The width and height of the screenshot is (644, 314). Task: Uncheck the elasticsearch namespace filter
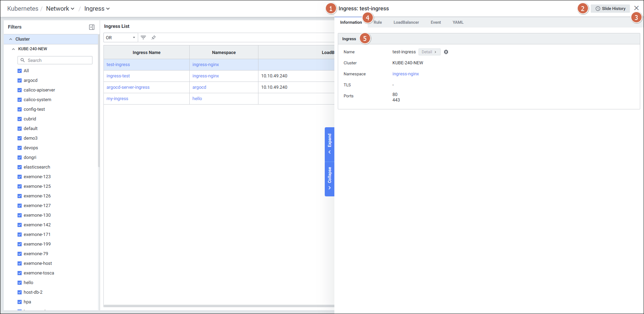point(20,167)
